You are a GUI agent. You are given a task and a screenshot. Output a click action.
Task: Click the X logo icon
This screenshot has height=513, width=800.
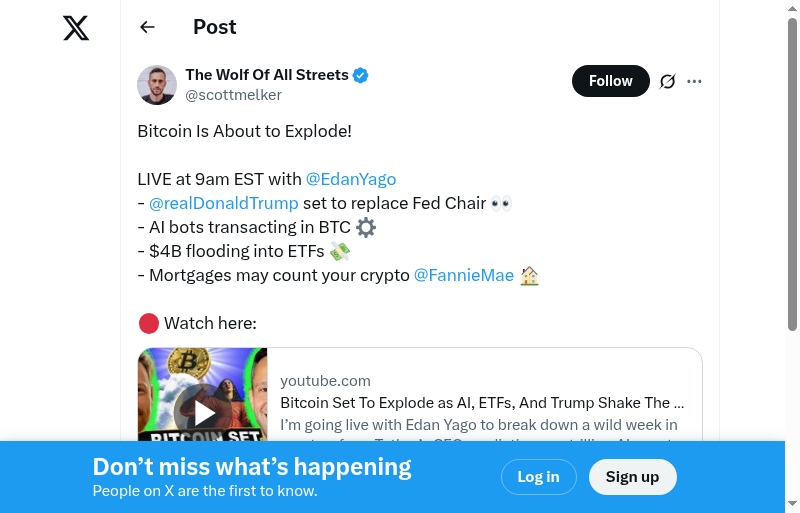click(76, 28)
